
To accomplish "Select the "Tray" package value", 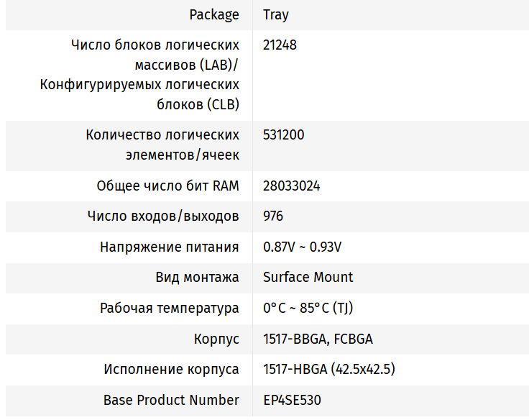I will 276,14.
